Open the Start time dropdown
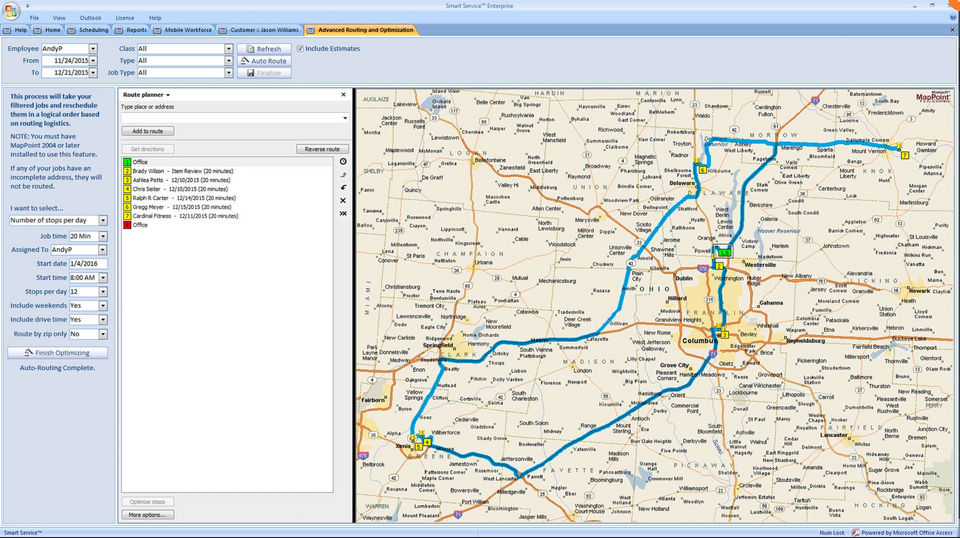Viewport: 960px width, 538px height. click(x=103, y=278)
